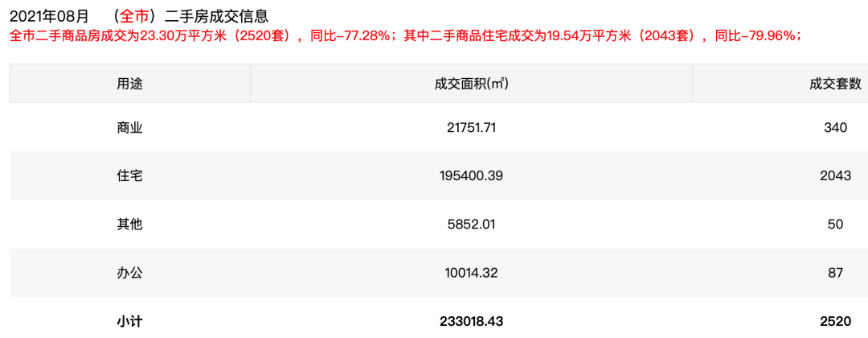This screenshot has height=338, width=868.
Task: Select the 其他 row label
Action: click(129, 224)
